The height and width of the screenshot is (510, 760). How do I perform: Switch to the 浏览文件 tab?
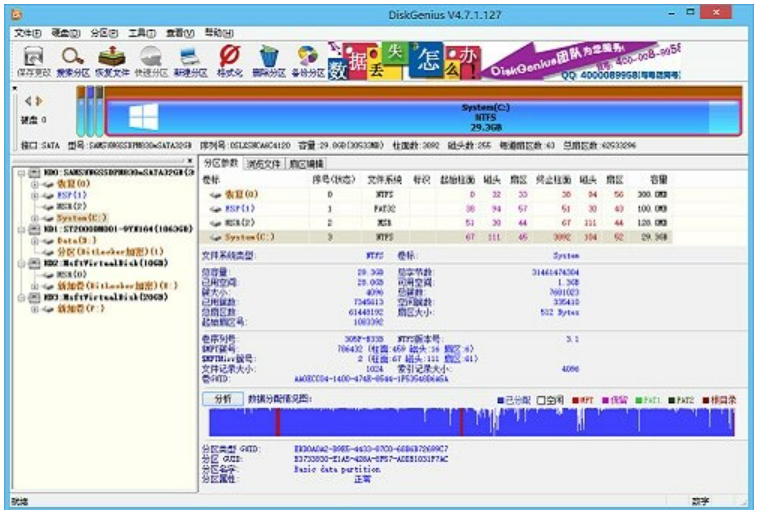pyautogui.click(x=264, y=163)
